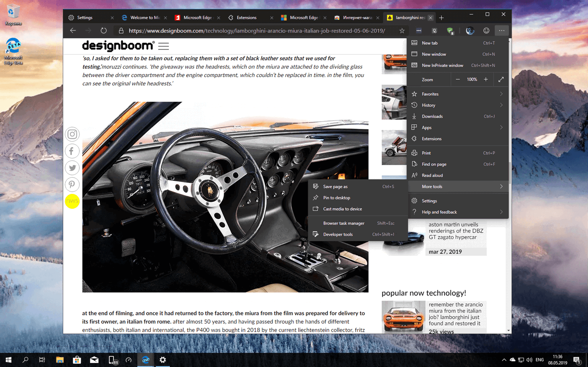Viewport: 588px width, 367px height.
Task: Open Task View on taskbar
Action: [x=42, y=360]
